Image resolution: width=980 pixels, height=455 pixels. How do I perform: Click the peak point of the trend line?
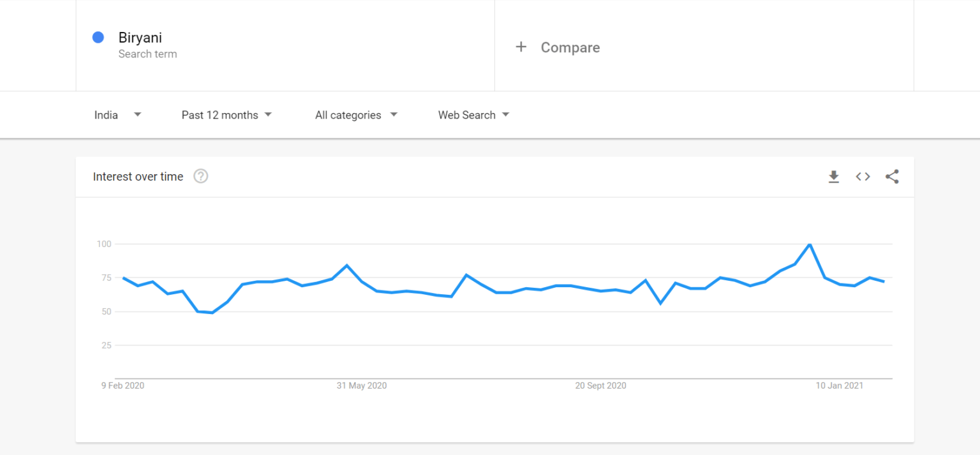point(810,244)
